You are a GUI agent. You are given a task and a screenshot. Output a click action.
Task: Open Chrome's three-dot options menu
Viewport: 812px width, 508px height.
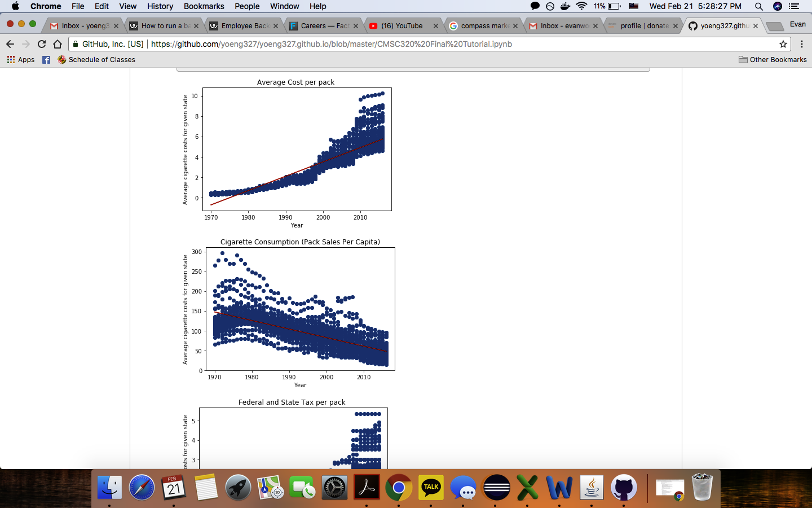[801, 44]
